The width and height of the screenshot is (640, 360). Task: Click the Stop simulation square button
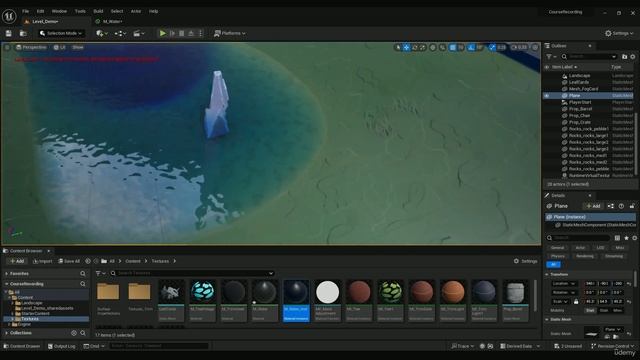[x=182, y=33]
